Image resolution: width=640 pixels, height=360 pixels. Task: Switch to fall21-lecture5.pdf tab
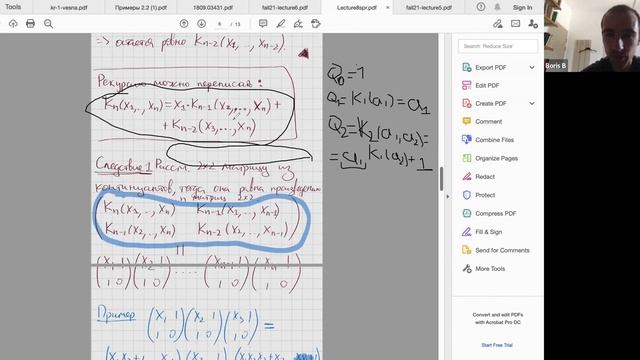429,7
